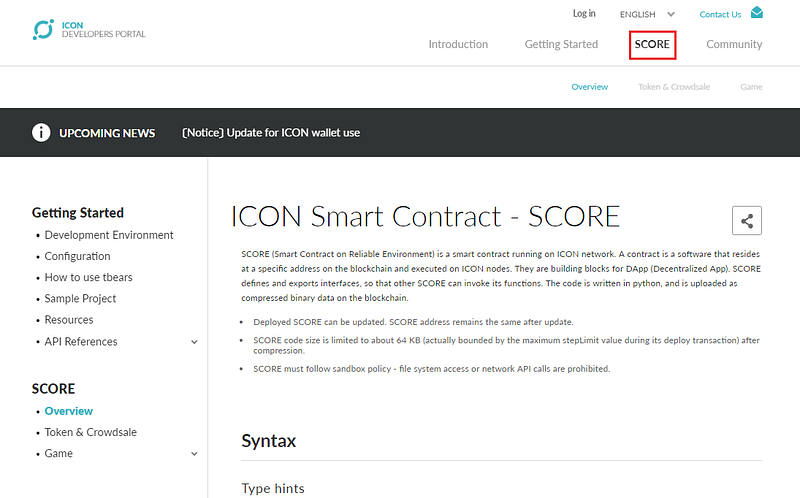Click the Contact Us envelope icon
800x498 pixels.
pos(757,12)
